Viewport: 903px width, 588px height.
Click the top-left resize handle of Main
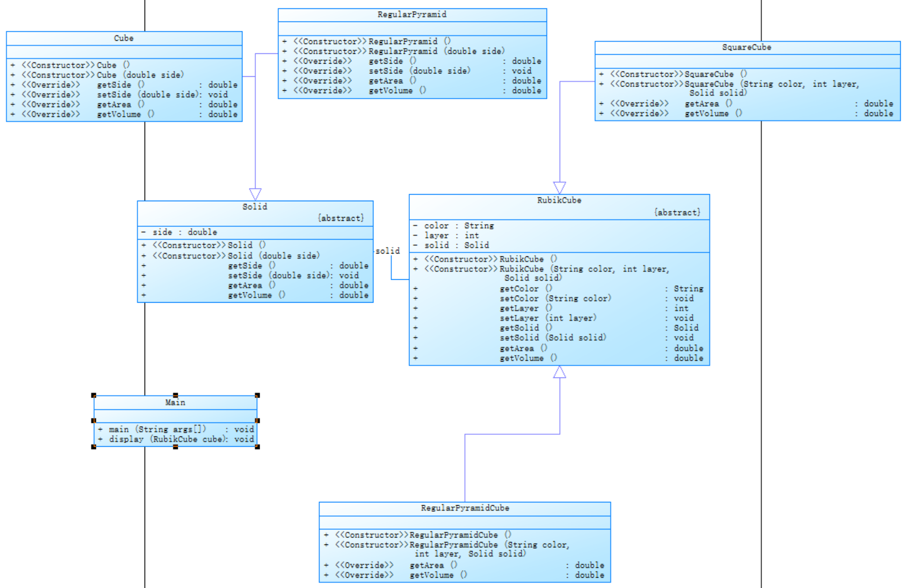pyautogui.click(x=94, y=395)
